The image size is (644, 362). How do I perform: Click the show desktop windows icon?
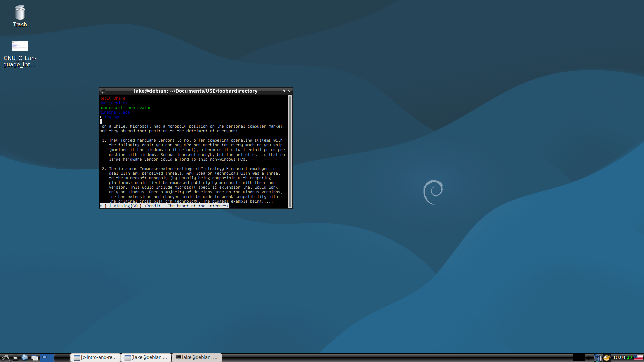(34, 358)
